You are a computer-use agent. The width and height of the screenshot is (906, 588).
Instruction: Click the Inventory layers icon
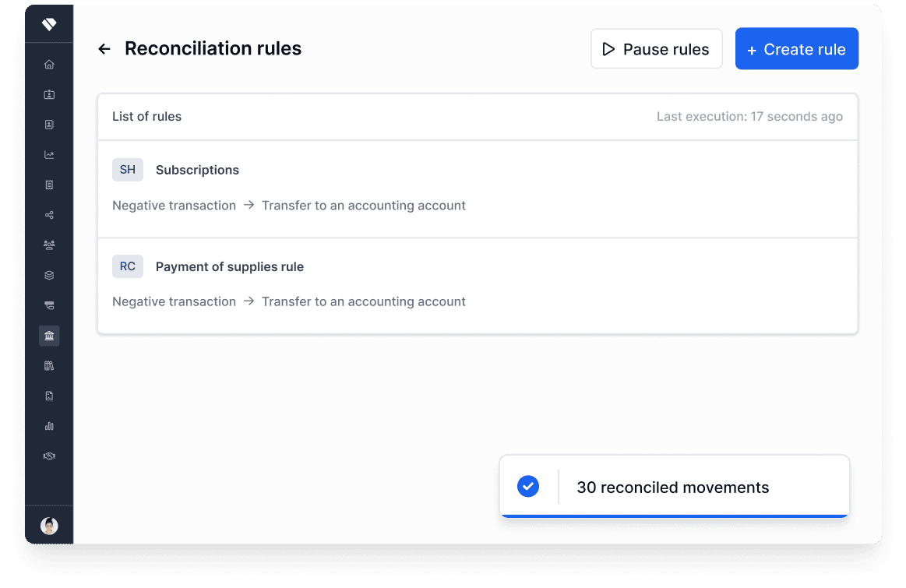point(49,275)
